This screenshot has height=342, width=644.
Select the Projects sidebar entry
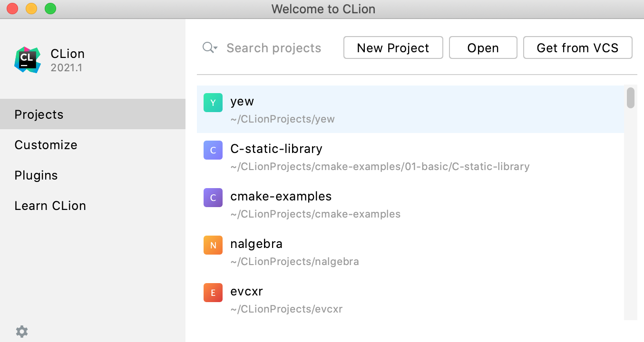(x=39, y=114)
